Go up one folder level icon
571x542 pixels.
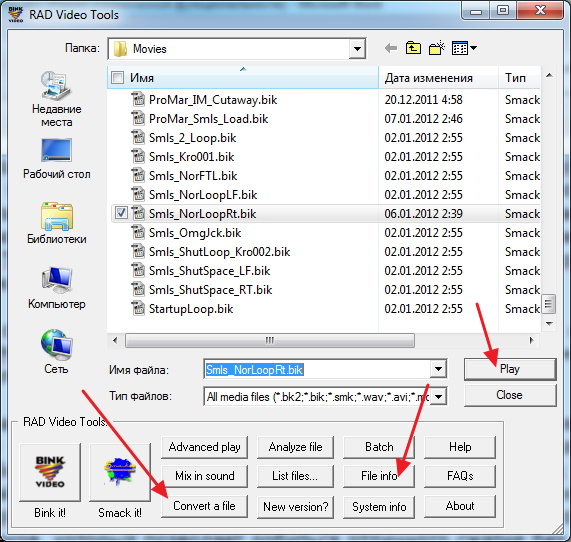(x=413, y=48)
